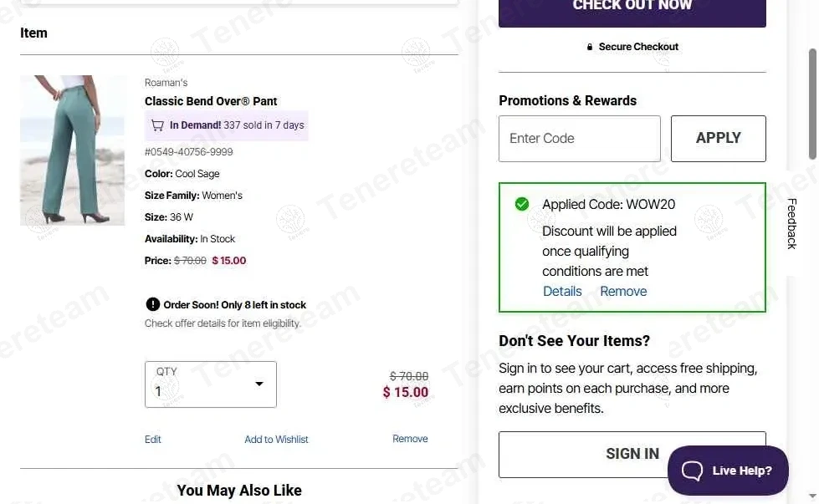Click the Secure Checkout lock icon
The height and width of the screenshot is (504, 819).
[x=590, y=47]
